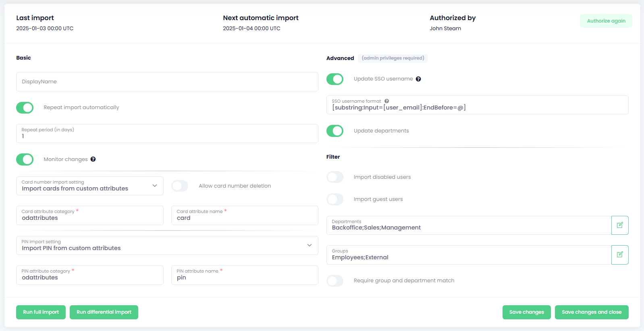Turn on Require group and department match
Image resolution: width=644 pixels, height=331 pixels.
click(x=335, y=281)
